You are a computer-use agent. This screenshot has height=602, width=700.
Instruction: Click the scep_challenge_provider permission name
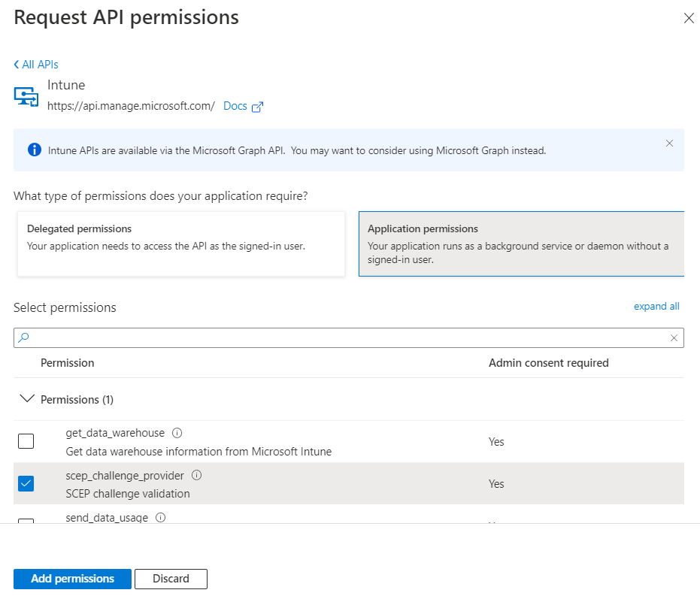point(125,476)
